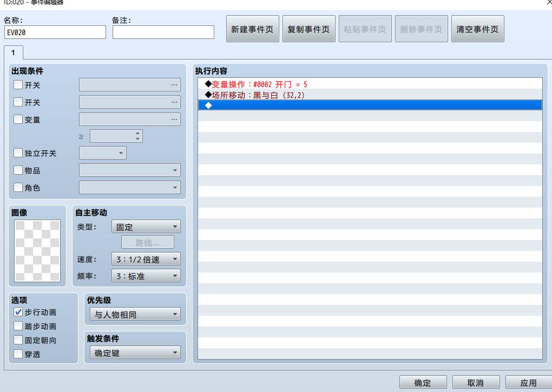Check the 固定朝向 option
The image size is (552, 392).
coord(18,340)
